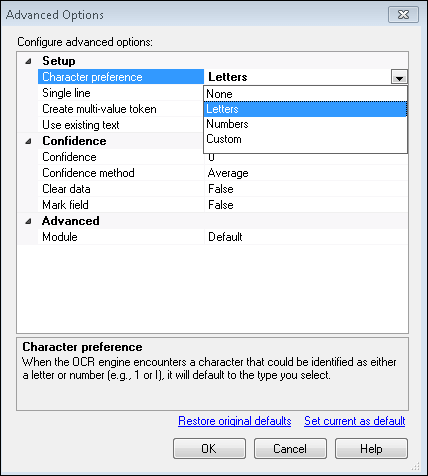Open the Character preference dropdown arrow
The height and width of the screenshot is (476, 428).
399,77
